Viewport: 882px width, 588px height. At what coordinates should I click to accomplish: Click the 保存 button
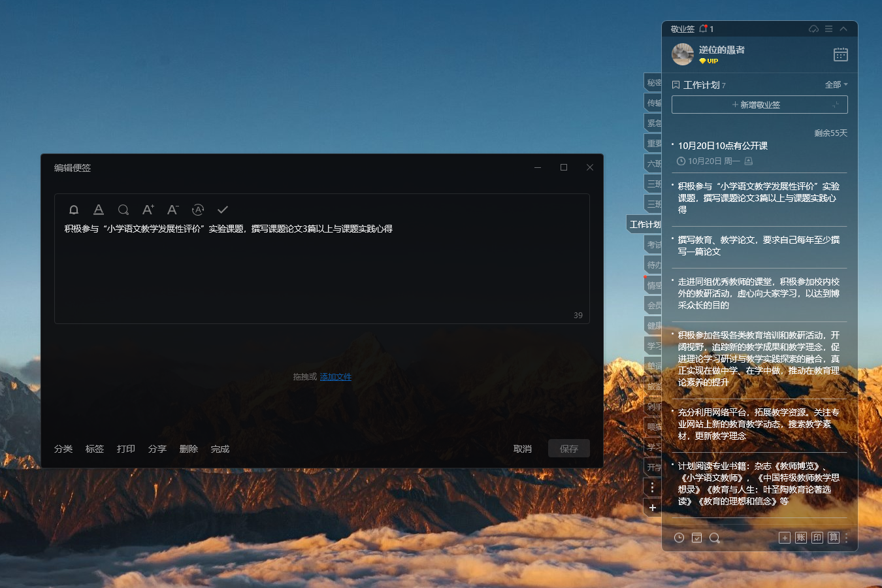coord(569,449)
